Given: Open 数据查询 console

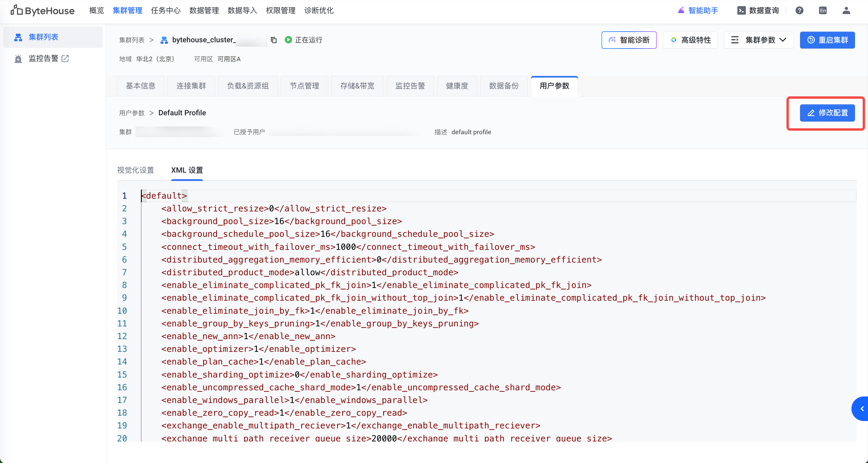Looking at the screenshot, I should click(758, 10).
